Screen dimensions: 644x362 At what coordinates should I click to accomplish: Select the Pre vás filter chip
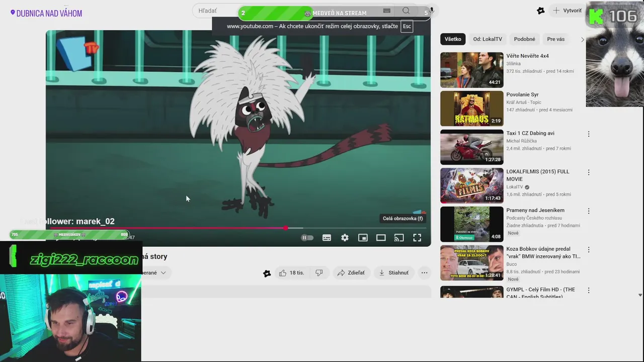pyautogui.click(x=556, y=39)
